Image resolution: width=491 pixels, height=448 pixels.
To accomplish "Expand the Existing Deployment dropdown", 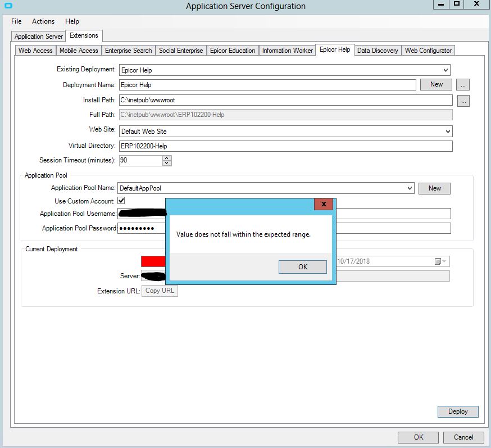I will [445, 70].
